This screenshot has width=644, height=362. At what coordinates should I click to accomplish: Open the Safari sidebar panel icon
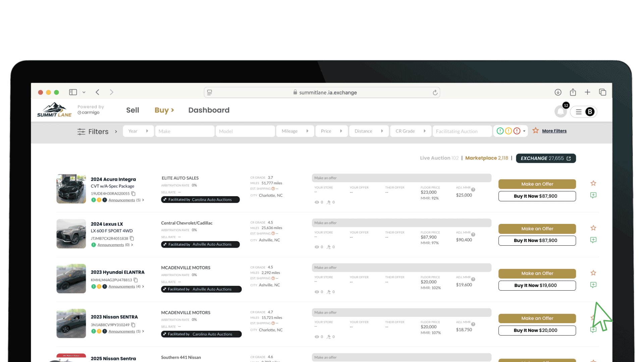pos(73,92)
